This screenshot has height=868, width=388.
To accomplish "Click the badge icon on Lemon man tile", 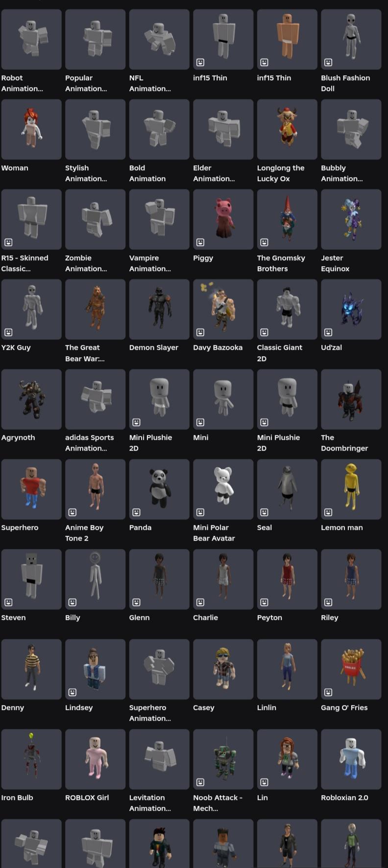I will pyautogui.click(x=328, y=512).
